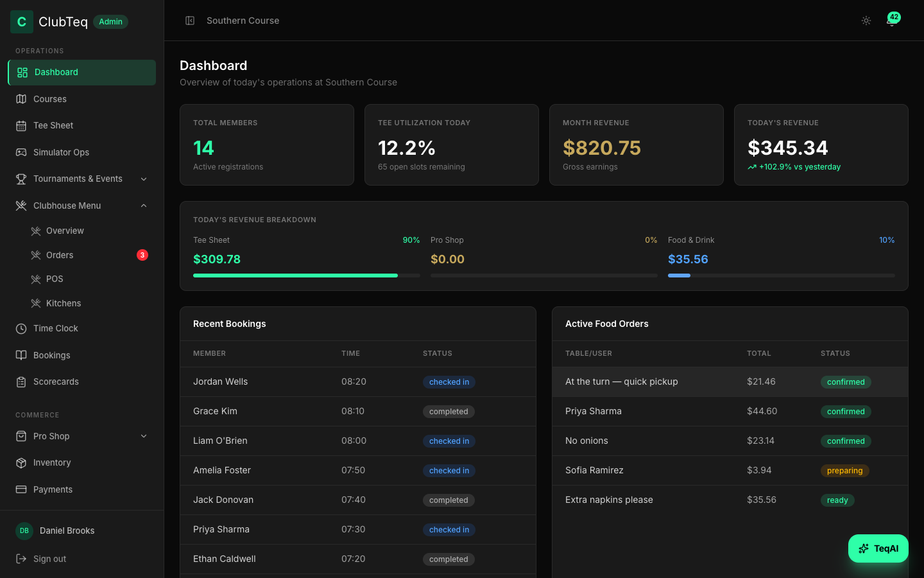Viewport: 924px width, 578px height.
Task: Click Grace Kim completed status badge
Action: [449, 412]
